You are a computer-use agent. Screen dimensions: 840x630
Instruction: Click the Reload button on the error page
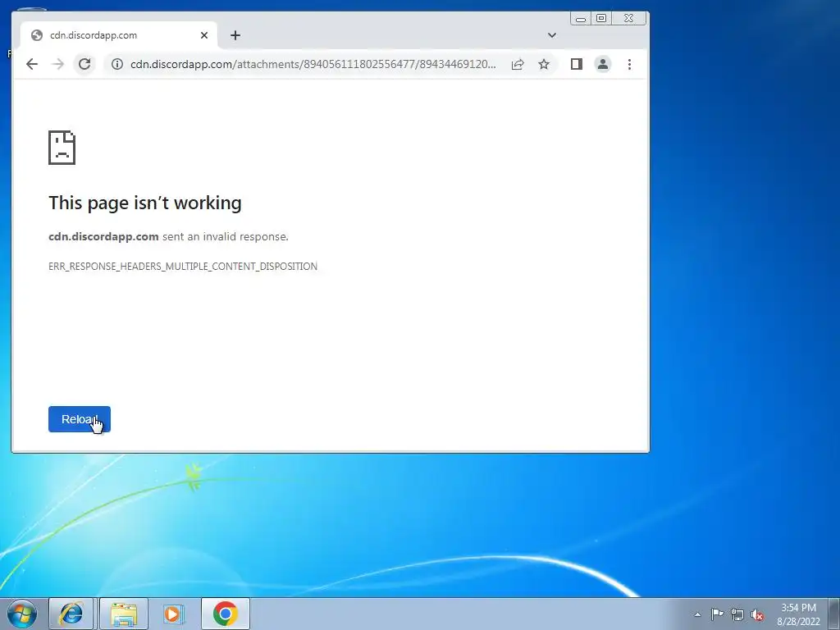pos(80,419)
